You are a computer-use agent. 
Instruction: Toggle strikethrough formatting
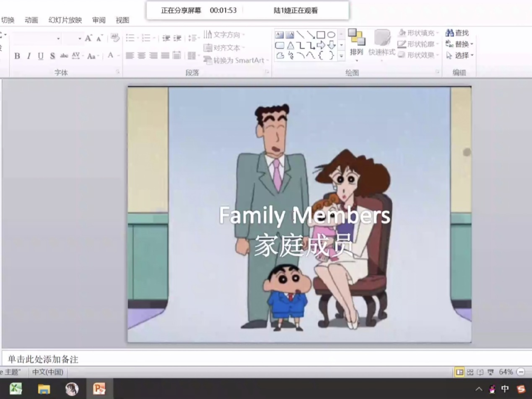[x=64, y=56]
